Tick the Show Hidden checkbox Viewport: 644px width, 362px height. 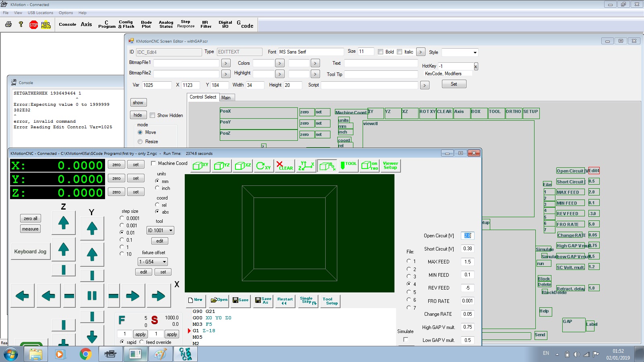153,115
